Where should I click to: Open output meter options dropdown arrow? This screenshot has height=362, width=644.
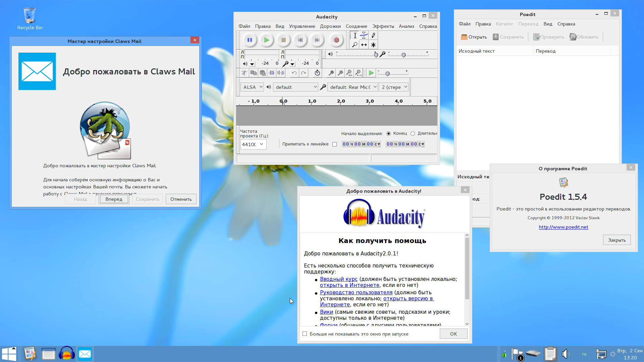click(252, 64)
